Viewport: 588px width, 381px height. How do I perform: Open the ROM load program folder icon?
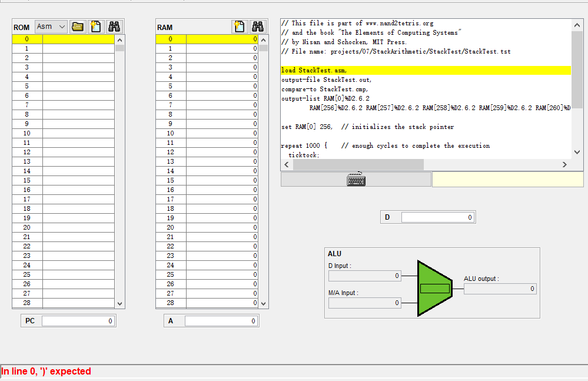point(78,26)
